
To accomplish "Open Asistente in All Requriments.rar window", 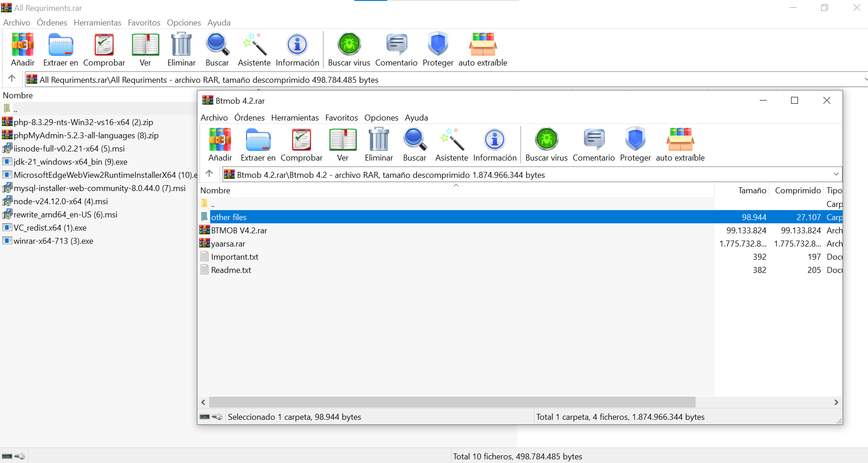I will pos(254,49).
